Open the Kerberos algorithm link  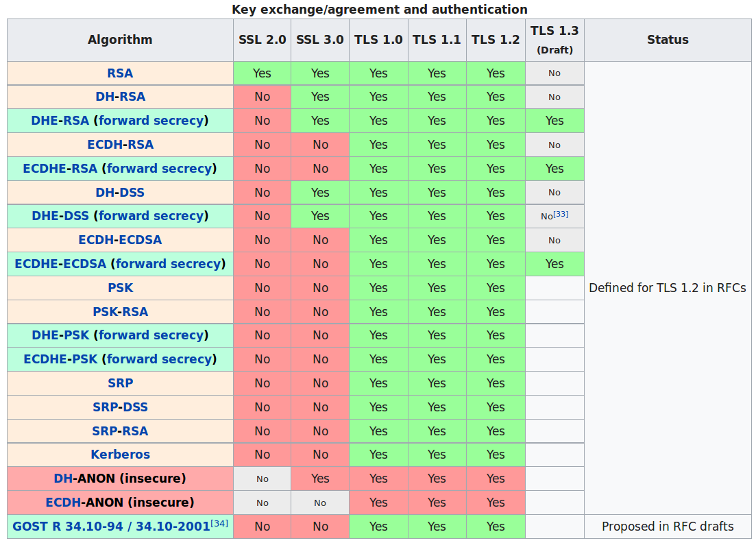pyautogui.click(x=120, y=455)
